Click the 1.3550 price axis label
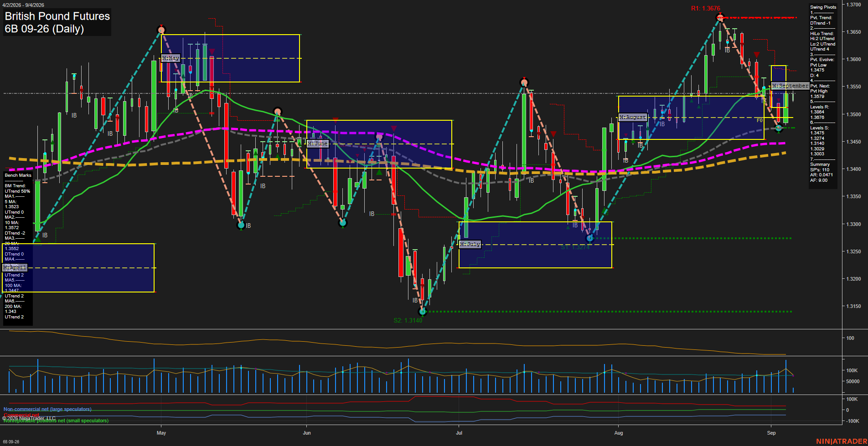Viewport: 868px width, 446px height. (x=853, y=87)
